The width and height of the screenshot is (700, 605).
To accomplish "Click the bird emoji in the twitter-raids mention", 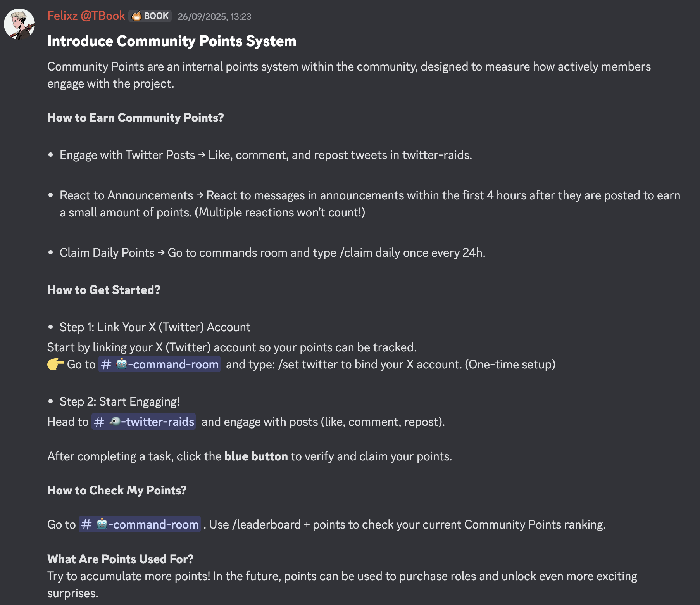I will pyautogui.click(x=115, y=421).
